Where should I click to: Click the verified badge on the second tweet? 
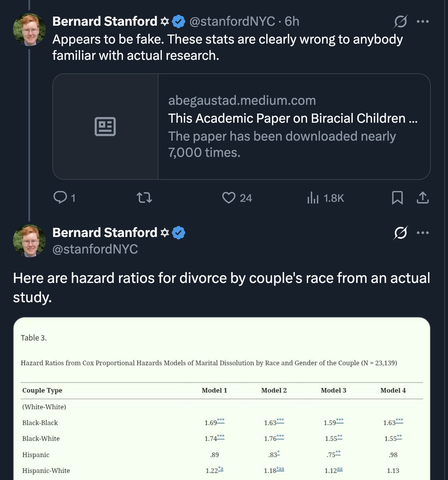[x=178, y=233]
